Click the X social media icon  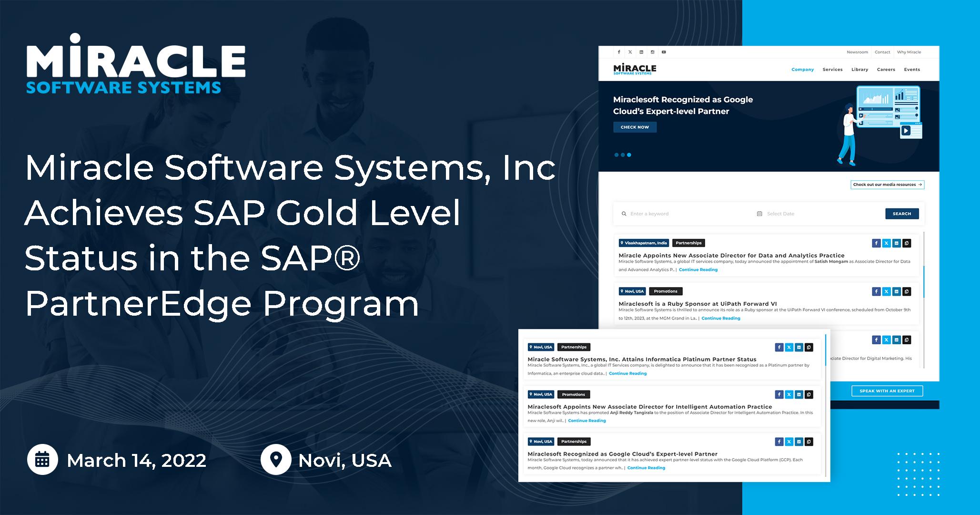point(630,52)
